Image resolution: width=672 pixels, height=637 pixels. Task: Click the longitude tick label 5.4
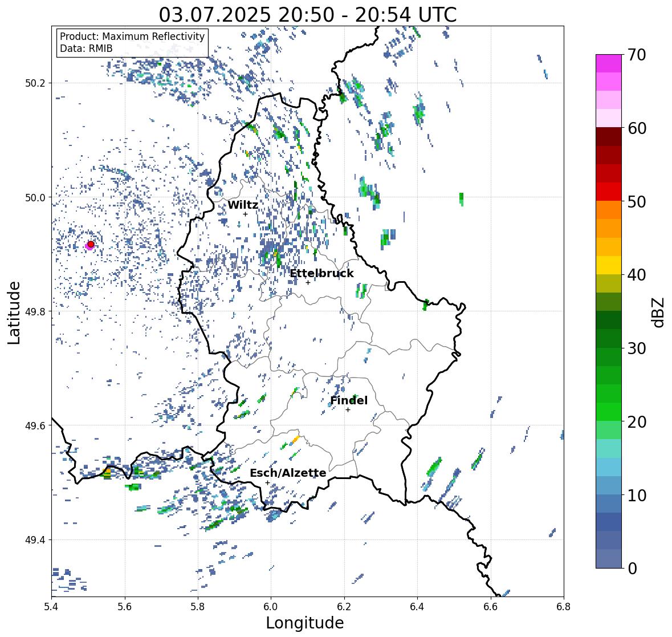pyautogui.click(x=51, y=607)
